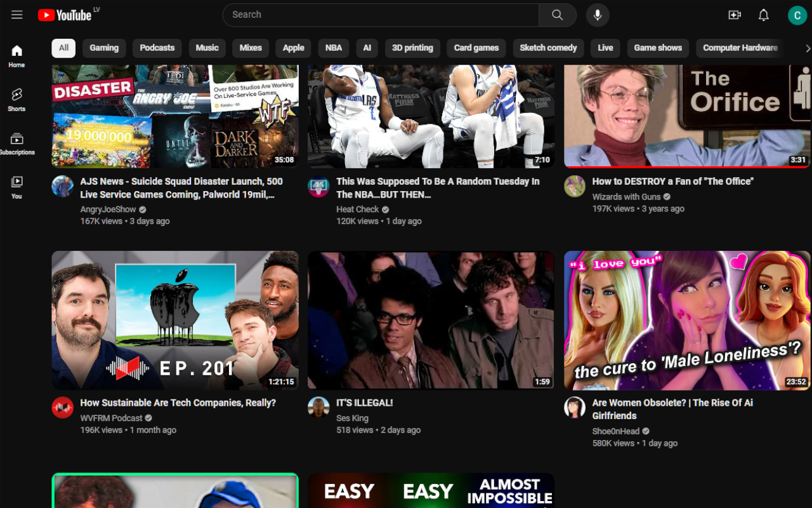Open Shorts in the sidebar
812x508 pixels.
pos(17,100)
